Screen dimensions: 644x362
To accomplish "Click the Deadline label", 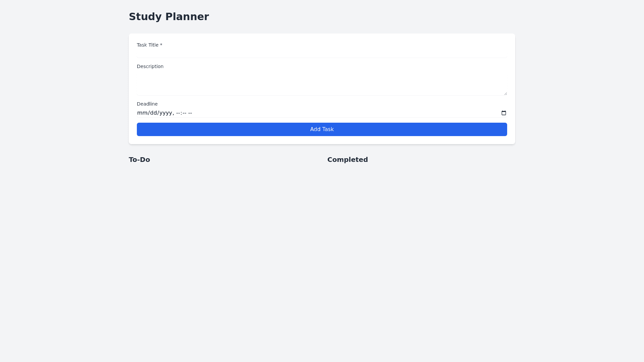I will (x=147, y=104).
